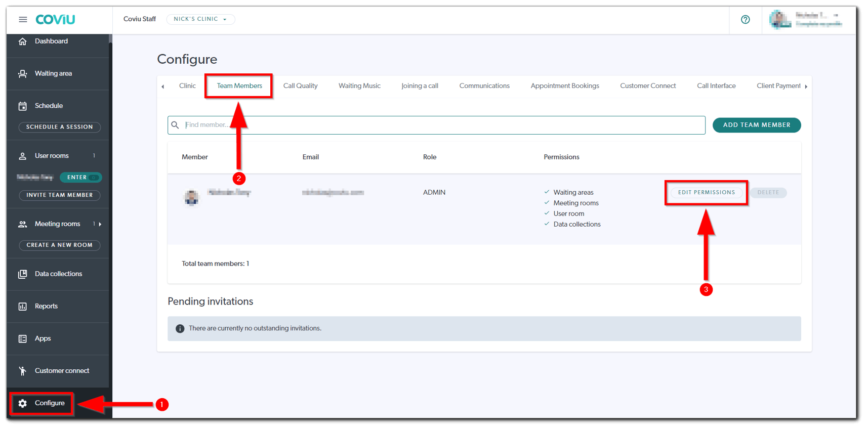Click the Permissions column header
868x430 pixels.
[x=561, y=157]
